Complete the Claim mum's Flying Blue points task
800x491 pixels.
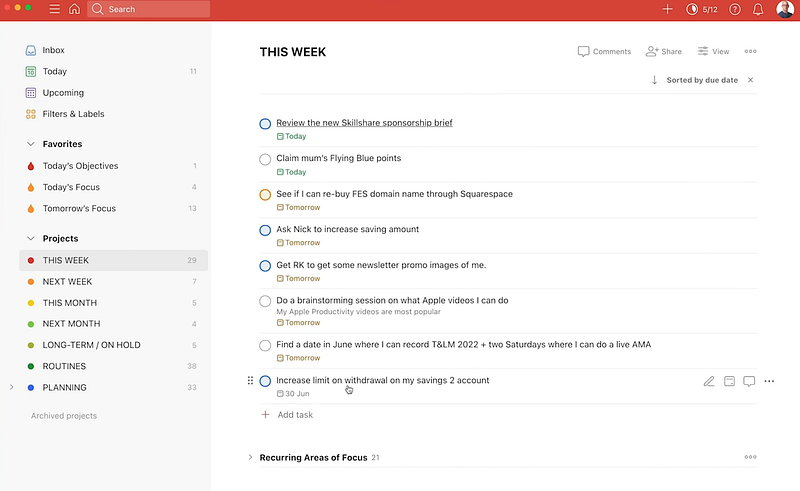[x=265, y=159]
